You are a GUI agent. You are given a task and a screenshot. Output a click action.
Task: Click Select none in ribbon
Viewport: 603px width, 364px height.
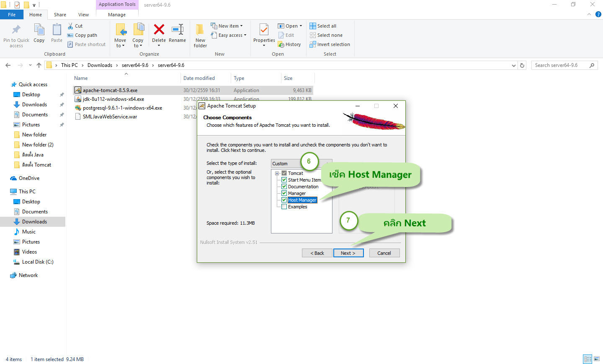point(326,35)
